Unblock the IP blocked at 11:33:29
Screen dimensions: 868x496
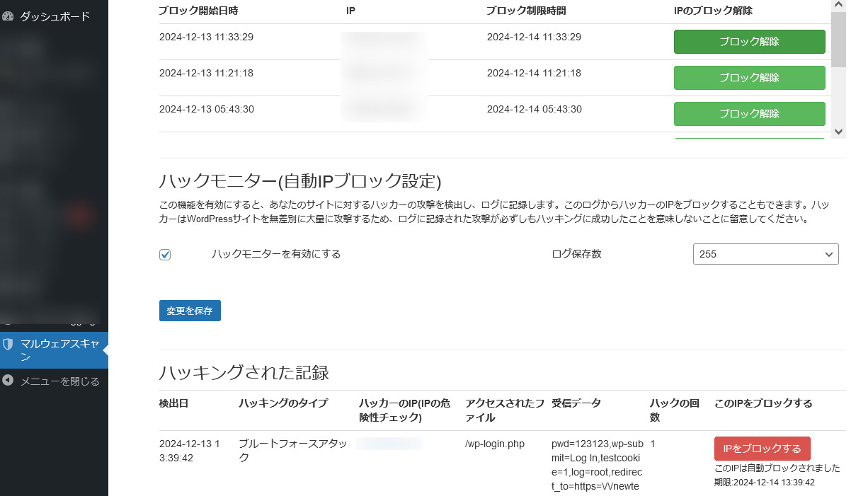[749, 42]
